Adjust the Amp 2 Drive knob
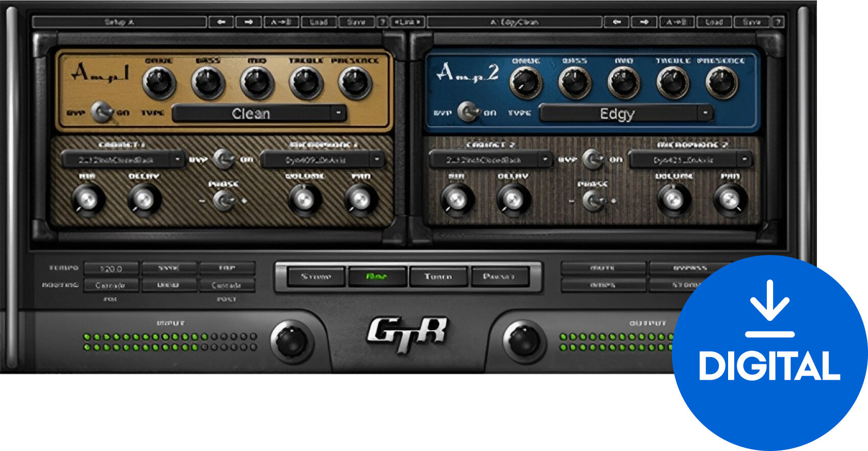 pos(526,83)
